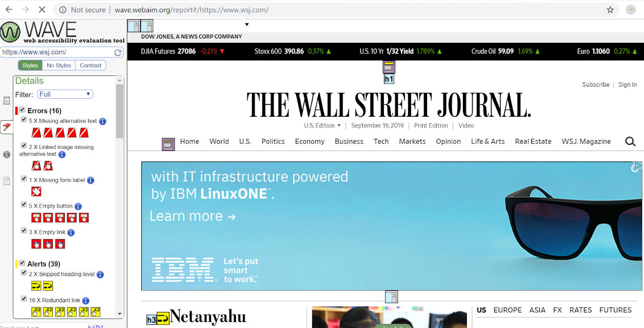Click Learn more in the IBM ad

click(193, 216)
